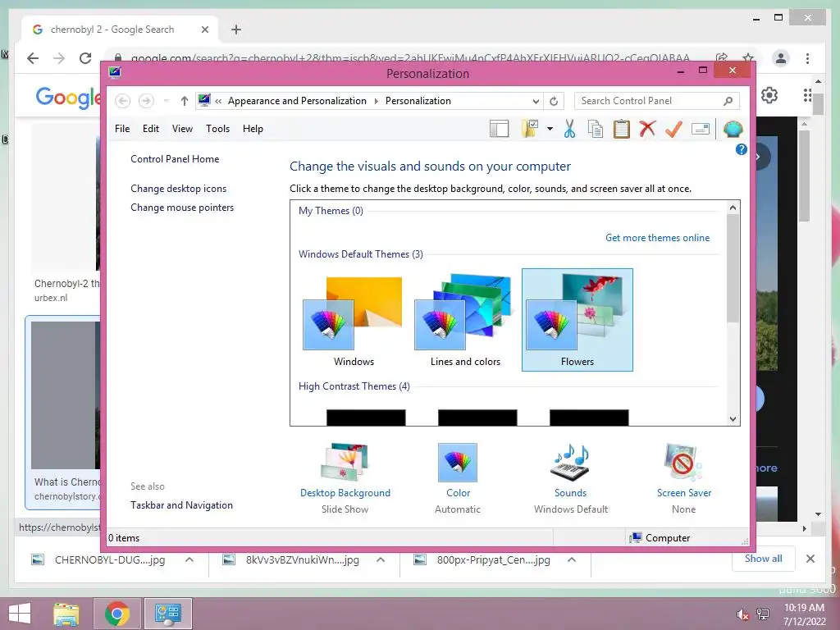Open the Tools menu

[217, 129]
